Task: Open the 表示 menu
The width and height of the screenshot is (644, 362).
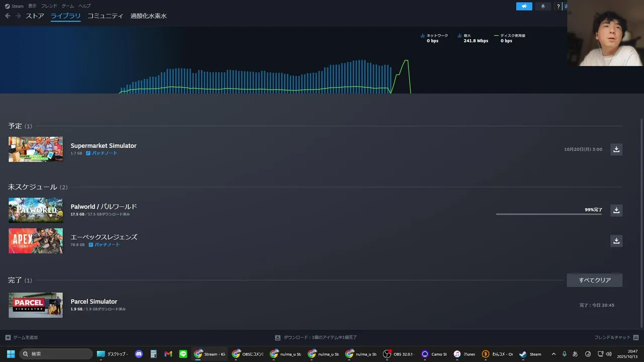Action: pos(32,6)
